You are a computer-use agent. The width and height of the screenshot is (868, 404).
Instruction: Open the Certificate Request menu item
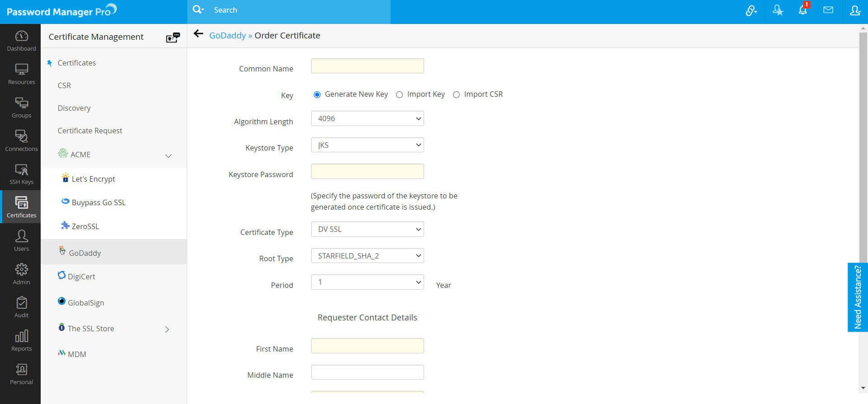point(90,131)
